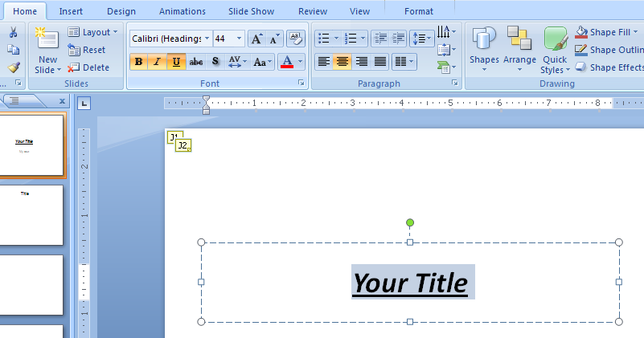Open the font name combo box
The width and height of the screenshot is (644, 338).
[x=171, y=39]
